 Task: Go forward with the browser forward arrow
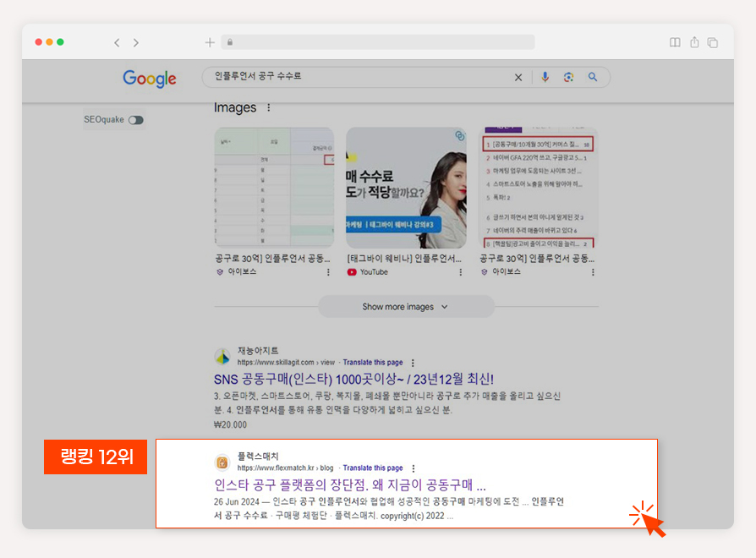(136, 42)
